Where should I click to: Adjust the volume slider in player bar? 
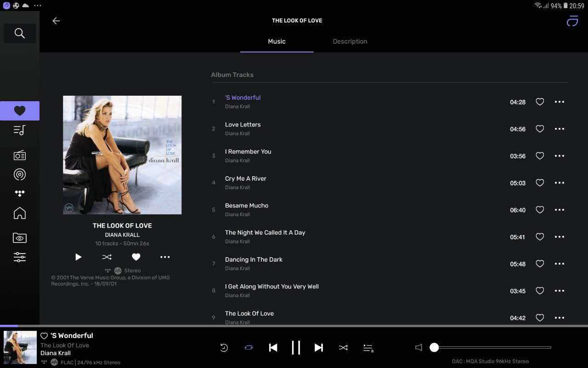pos(490,347)
